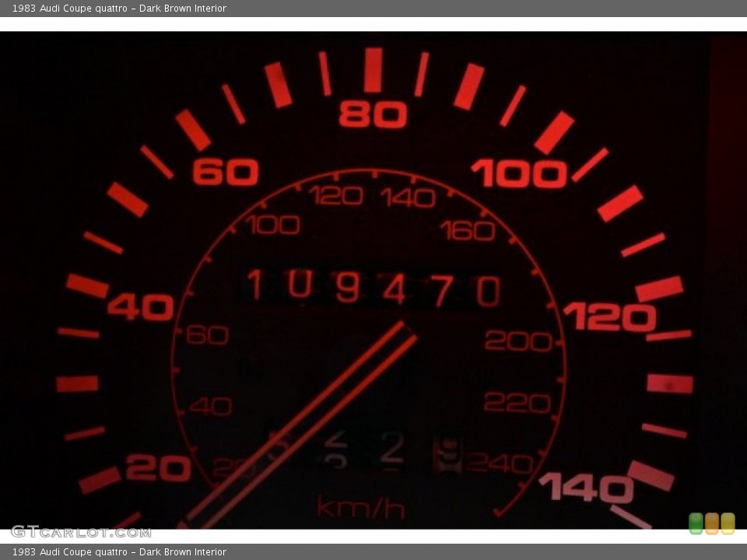Click the inner scale number 240
Viewport: 747px width, 560px height.
click(x=500, y=462)
